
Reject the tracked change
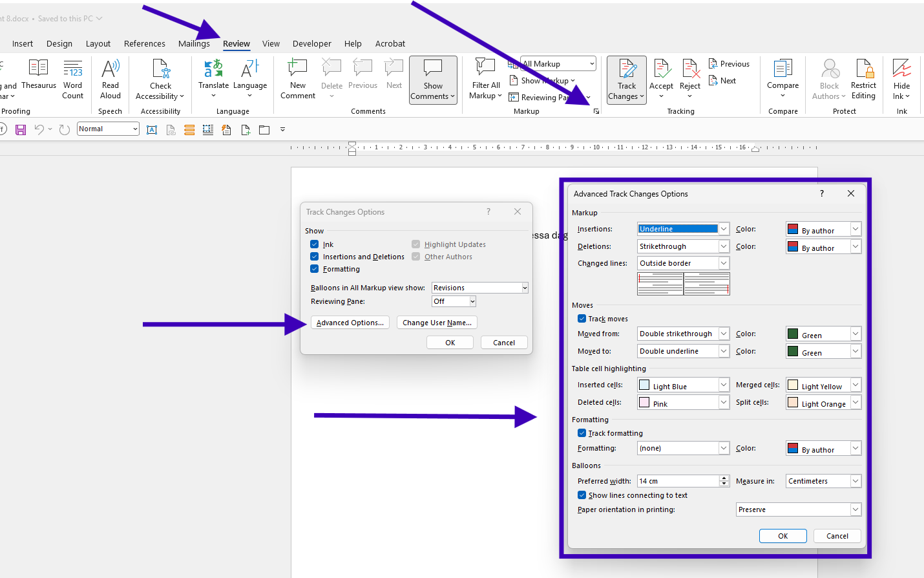tap(690, 79)
